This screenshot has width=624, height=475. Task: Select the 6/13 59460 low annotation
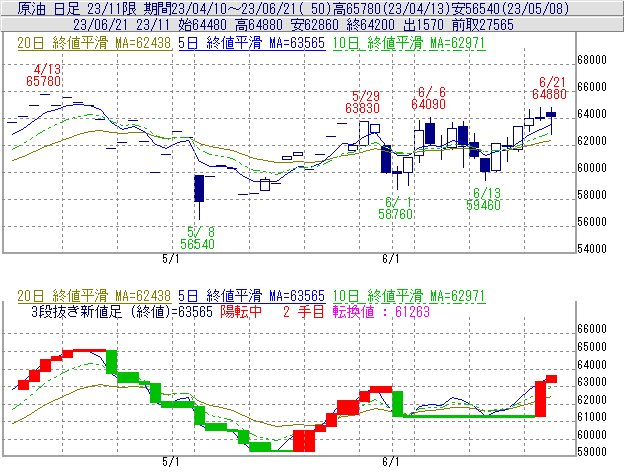484,199
